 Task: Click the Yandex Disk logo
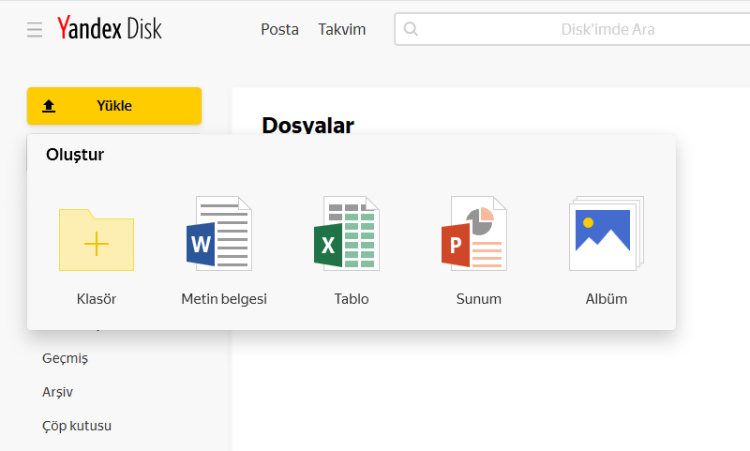point(109,29)
